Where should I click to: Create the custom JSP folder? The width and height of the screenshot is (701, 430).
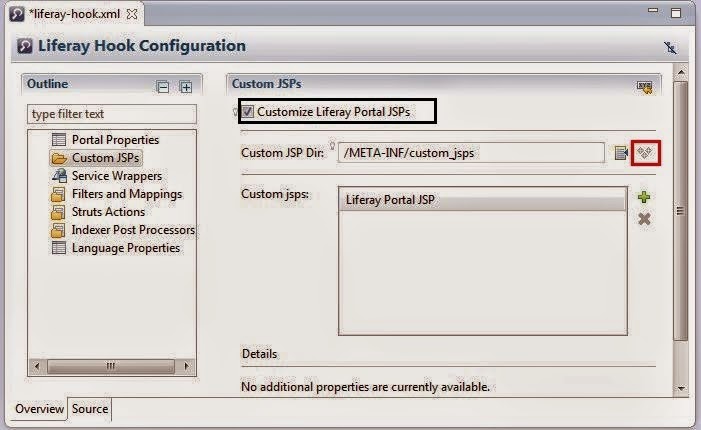[645, 153]
